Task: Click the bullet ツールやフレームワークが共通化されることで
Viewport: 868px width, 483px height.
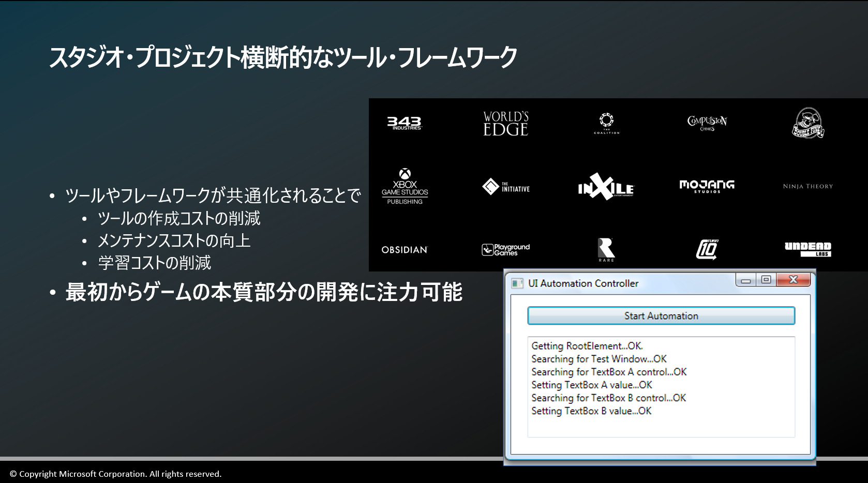Action: [213, 195]
